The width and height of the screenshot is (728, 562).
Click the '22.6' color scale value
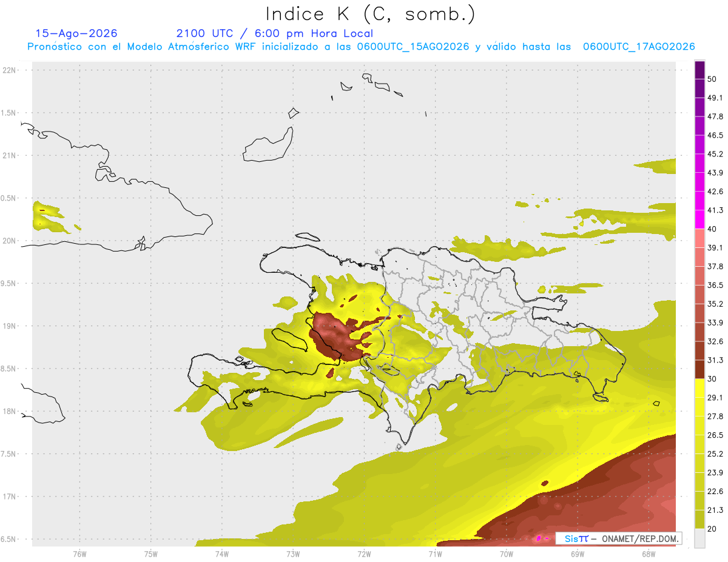[x=715, y=492]
